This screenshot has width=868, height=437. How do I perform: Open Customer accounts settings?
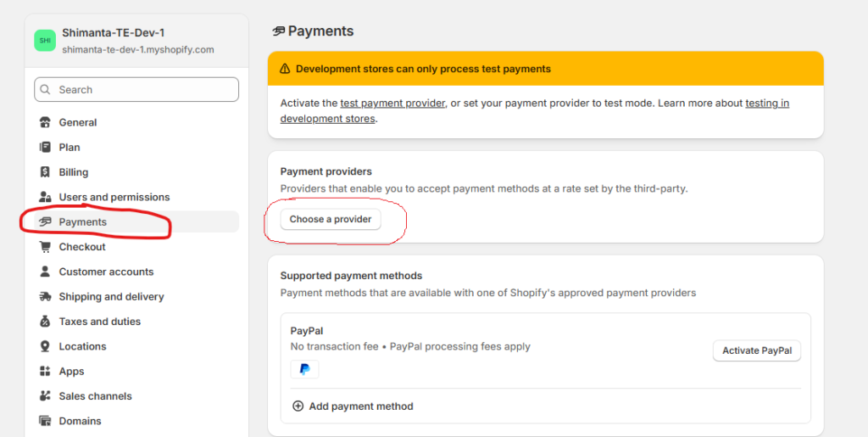[x=106, y=272]
